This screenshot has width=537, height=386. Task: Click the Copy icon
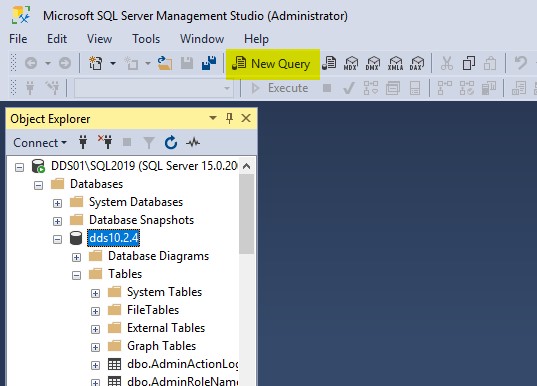(469, 63)
